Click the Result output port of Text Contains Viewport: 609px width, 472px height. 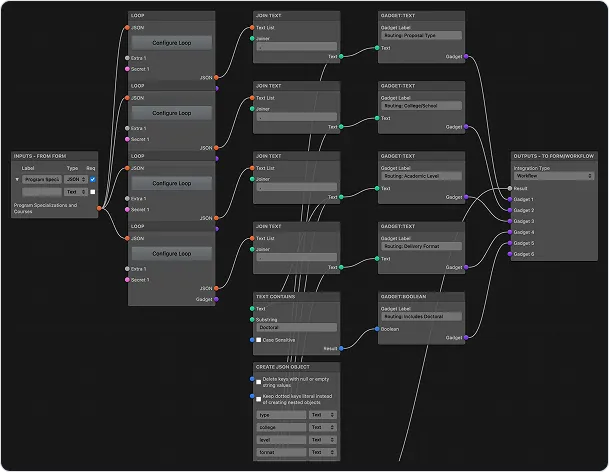tap(341, 348)
